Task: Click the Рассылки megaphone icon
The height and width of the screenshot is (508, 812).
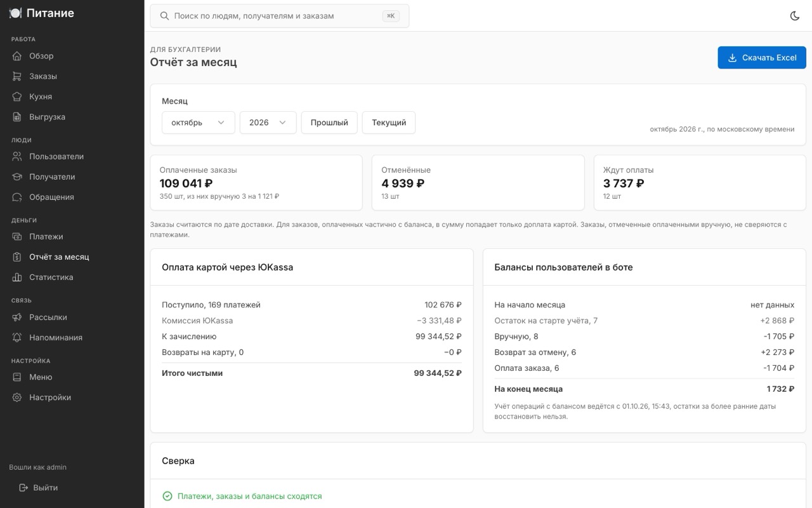Action: 17,317
